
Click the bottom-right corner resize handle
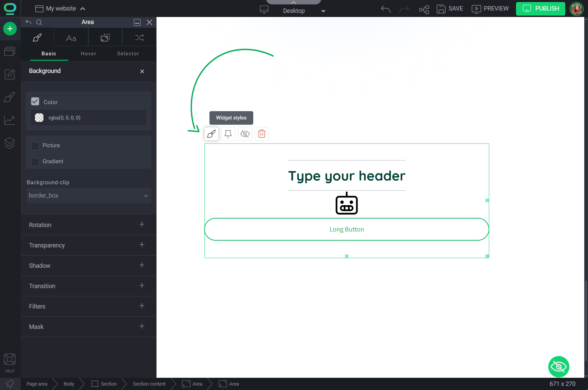click(x=487, y=256)
